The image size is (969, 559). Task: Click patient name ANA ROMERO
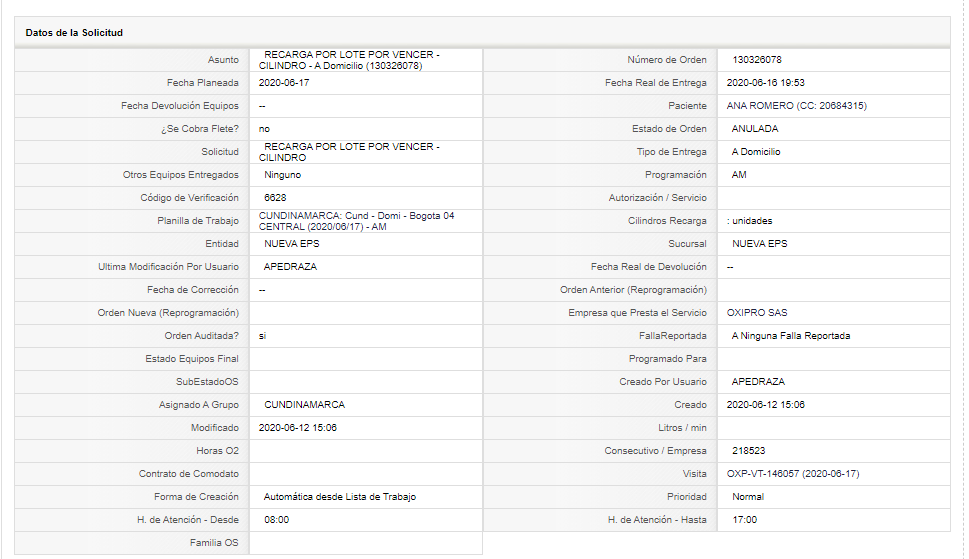[x=797, y=106]
